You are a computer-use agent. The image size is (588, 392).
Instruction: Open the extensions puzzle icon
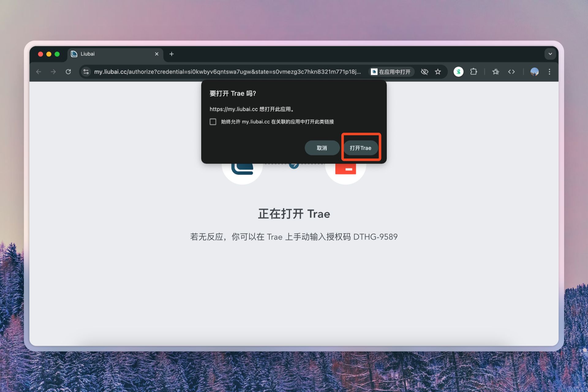[473, 72]
